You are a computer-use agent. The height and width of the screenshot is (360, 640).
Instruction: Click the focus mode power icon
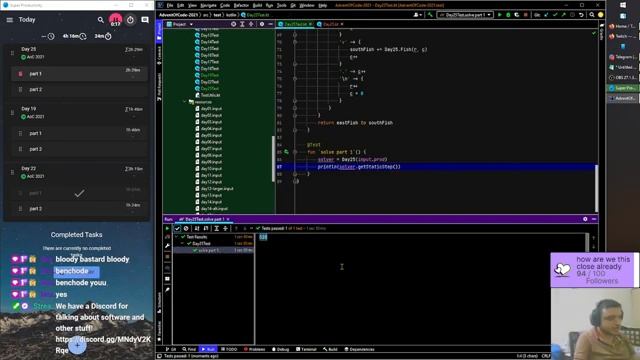point(130,20)
